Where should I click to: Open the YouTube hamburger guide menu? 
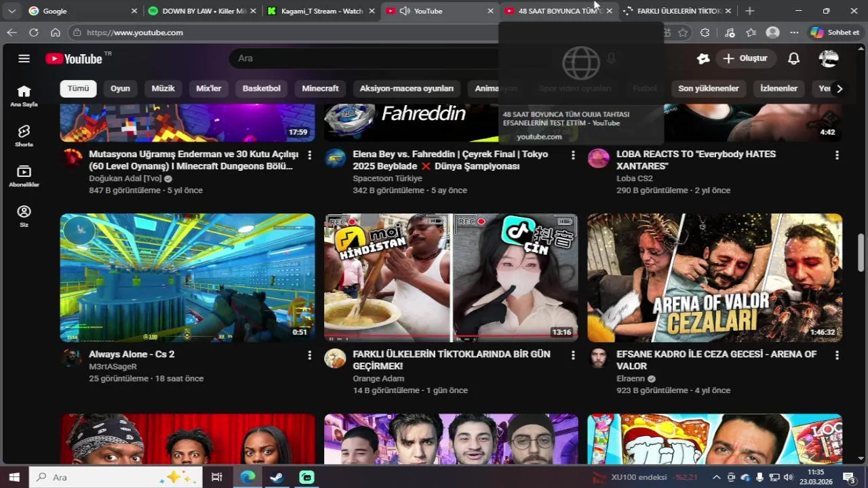coord(24,58)
